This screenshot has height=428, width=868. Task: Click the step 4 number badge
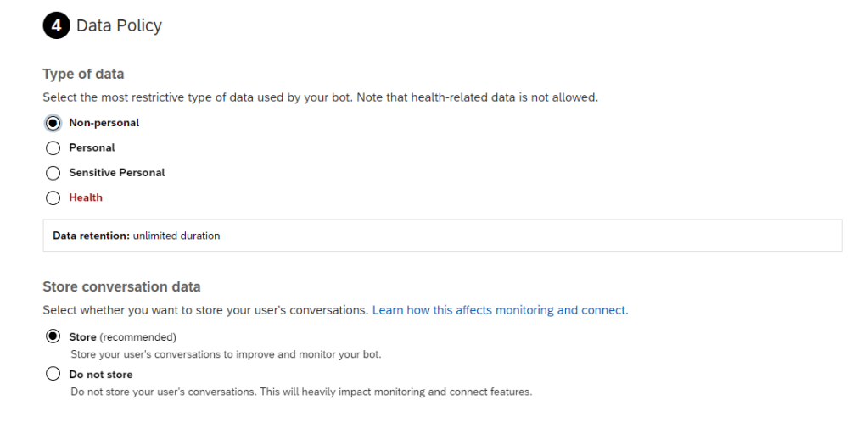(x=56, y=26)
